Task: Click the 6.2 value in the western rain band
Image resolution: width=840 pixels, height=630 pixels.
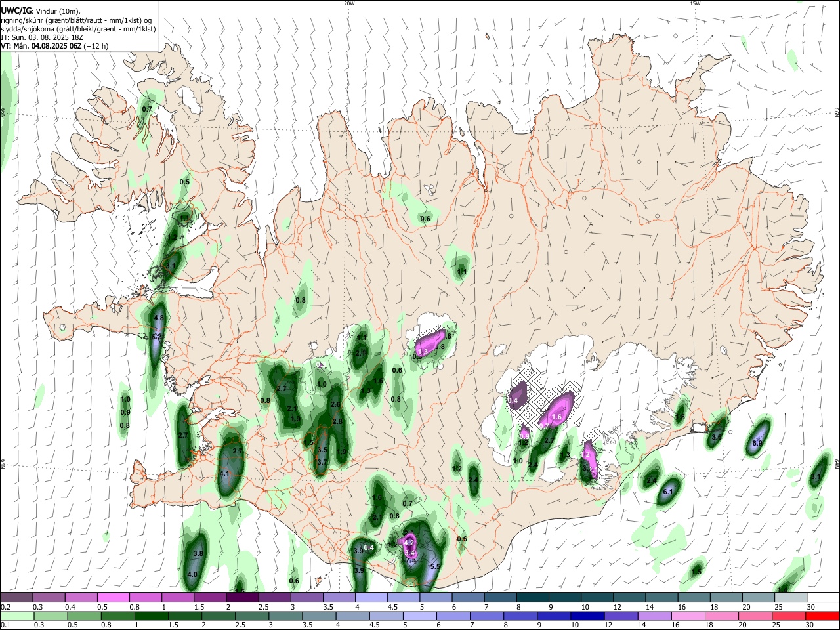Action: [156, 337]
